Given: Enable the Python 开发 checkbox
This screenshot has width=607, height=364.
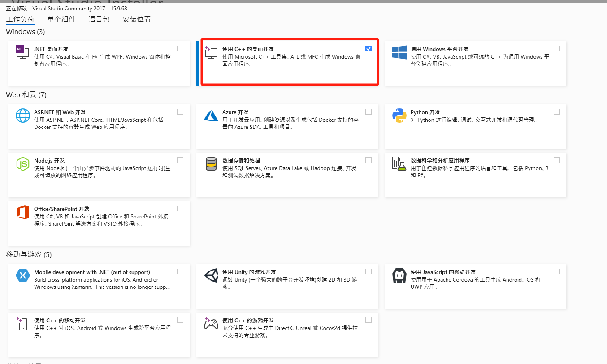Looking at the screenshot, I should [x=557, y=111].
